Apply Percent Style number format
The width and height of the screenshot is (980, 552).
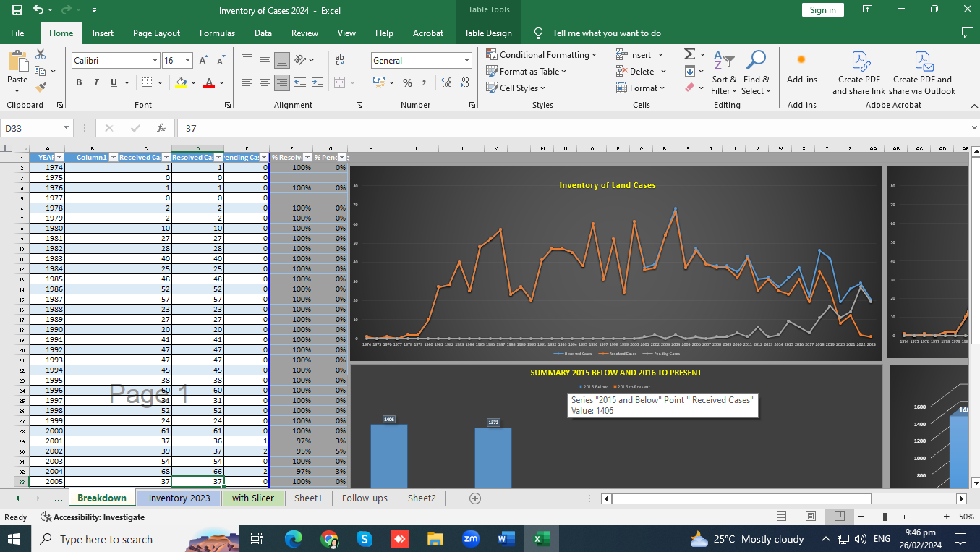click(407, 82)
